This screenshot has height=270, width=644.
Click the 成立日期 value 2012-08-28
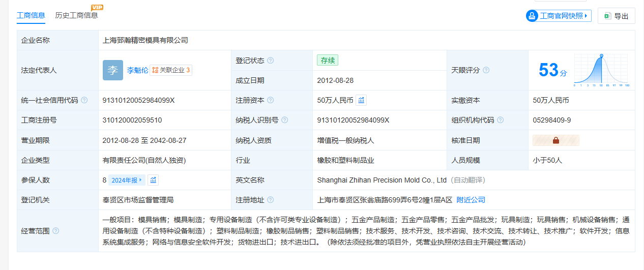tap(335, 80)
